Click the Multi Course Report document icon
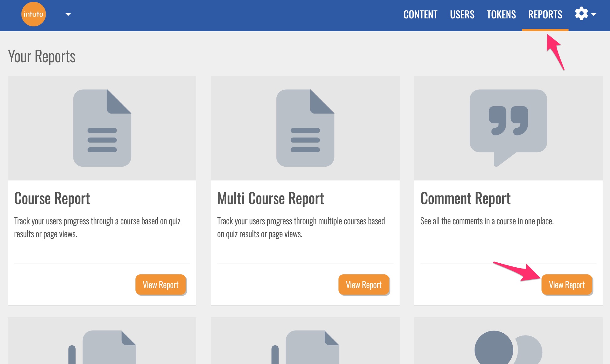The height and width of the screenshot is (364, 610). tap(305, 128)
